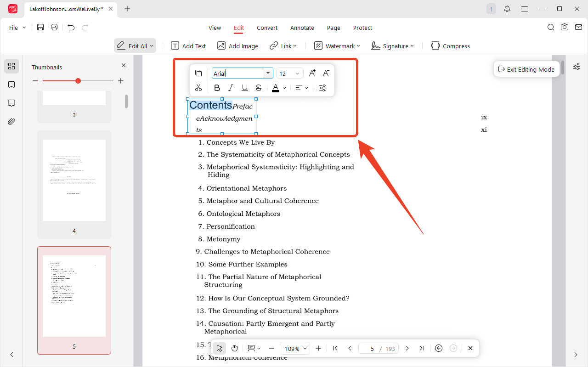Open the font name dropdown arrow
Image resolution: width=588 pixels, height=367 pixels.
268,73
